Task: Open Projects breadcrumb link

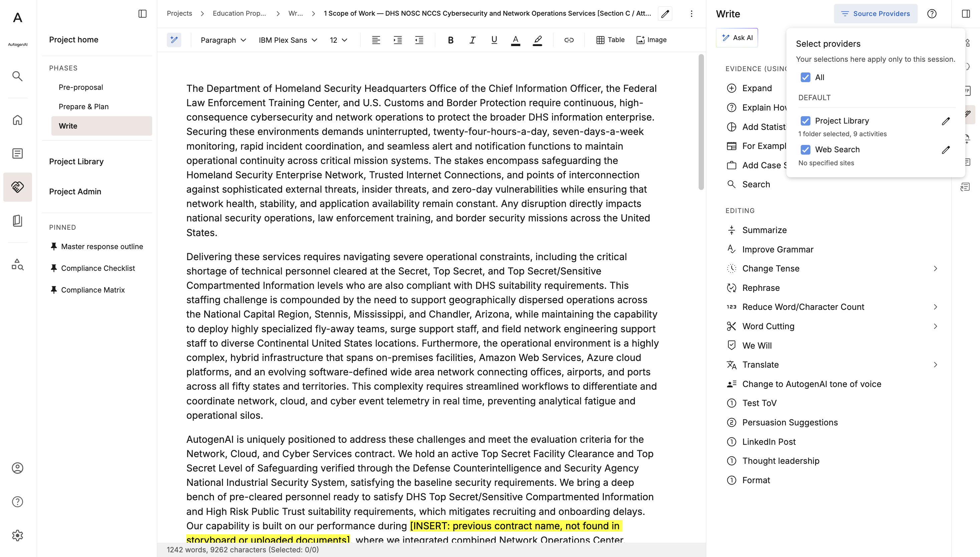Action: tap(179, 13)
